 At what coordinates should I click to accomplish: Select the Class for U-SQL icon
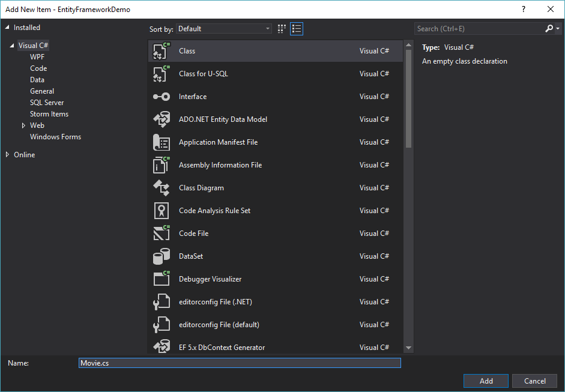coord(162,73)
